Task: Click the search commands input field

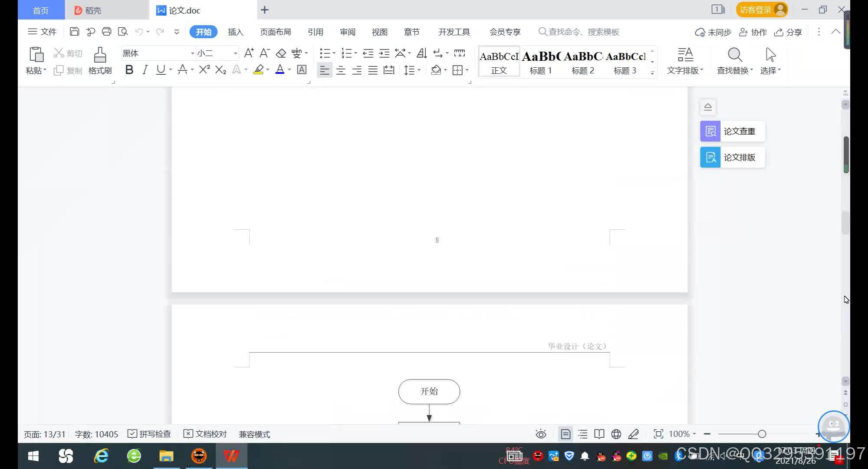Action: pos(579,32)
